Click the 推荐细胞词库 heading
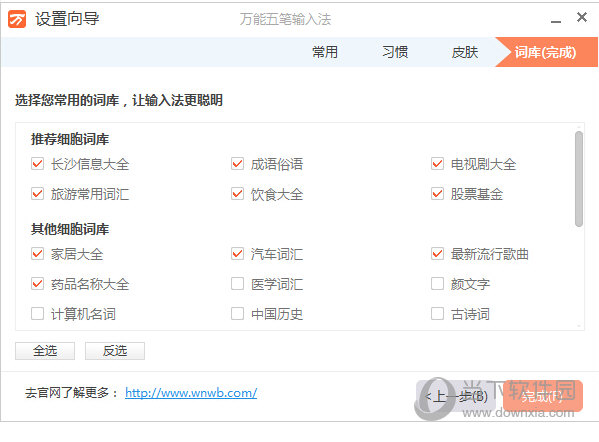 click(70, 139)
